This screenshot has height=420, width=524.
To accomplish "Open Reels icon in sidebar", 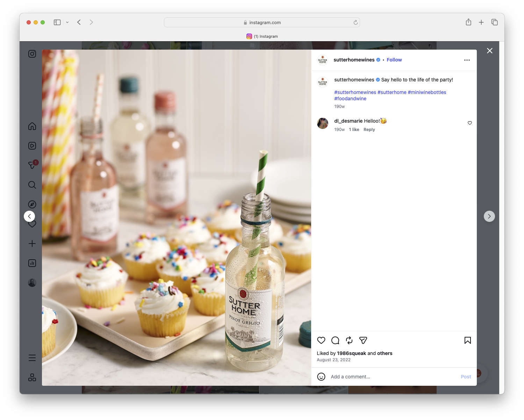I will pyautogui.click(x=32, y=146).
